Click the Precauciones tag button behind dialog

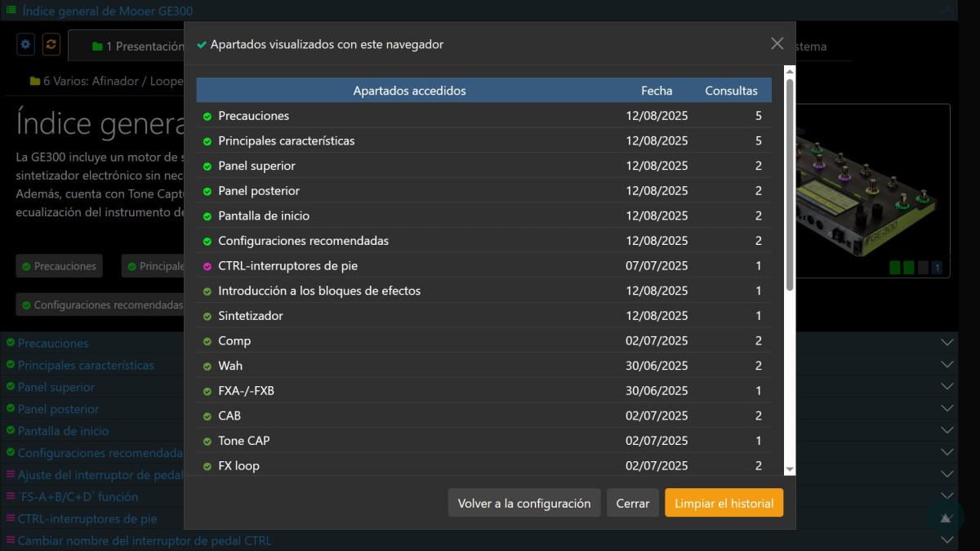pyautogui.click(x=58, y=266)
